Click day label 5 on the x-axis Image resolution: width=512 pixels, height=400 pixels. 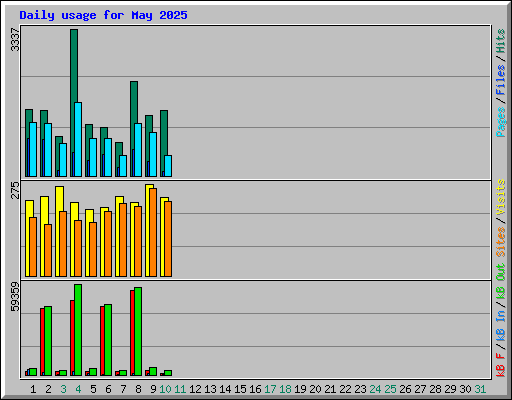tap(93, 389)
